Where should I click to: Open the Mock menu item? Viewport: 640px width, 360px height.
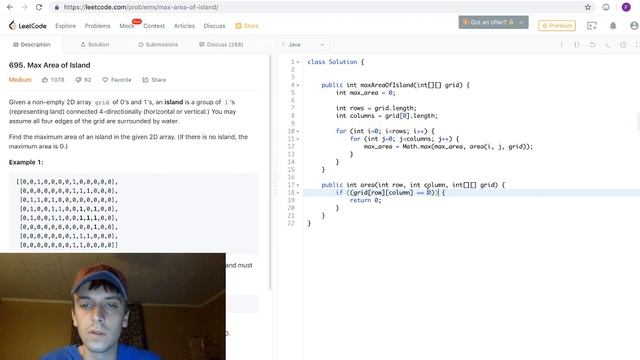pos(127,26)
